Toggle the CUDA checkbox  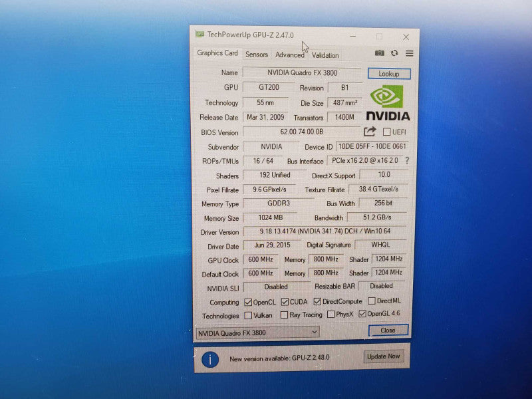tap(285, 302)
